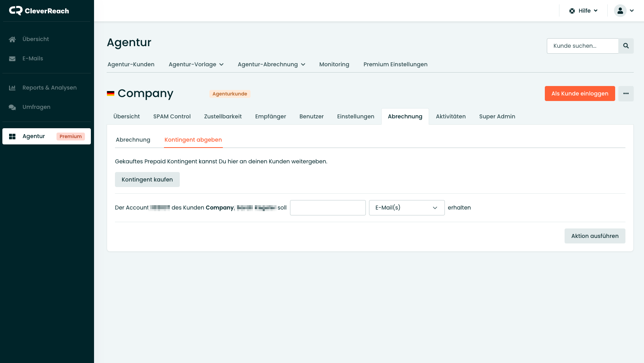Click the Agenturkunde badge
The width and height of the screenshot is (644, 363).
(x=230, y=94)
